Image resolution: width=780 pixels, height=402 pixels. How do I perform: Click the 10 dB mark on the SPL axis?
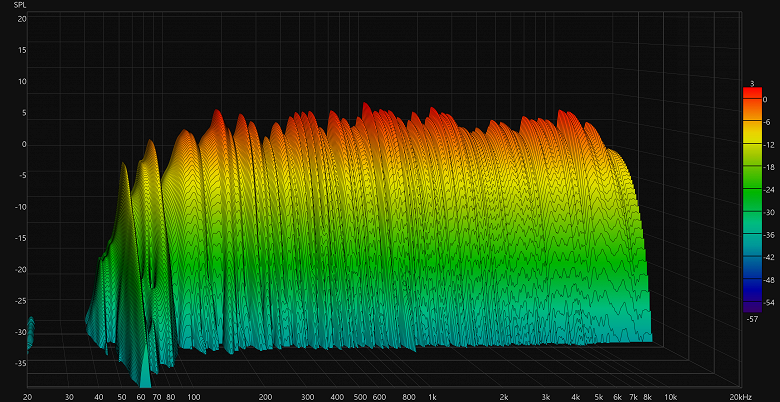(23, 82)
